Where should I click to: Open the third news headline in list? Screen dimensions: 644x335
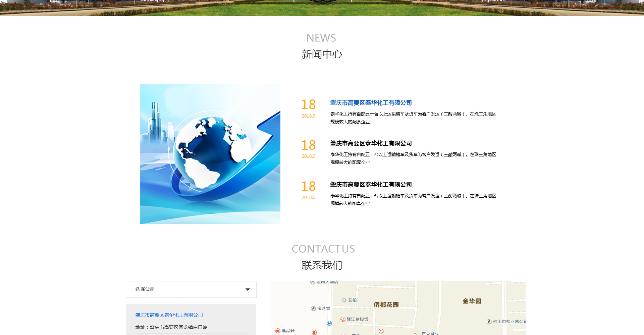tap(371, 185)
